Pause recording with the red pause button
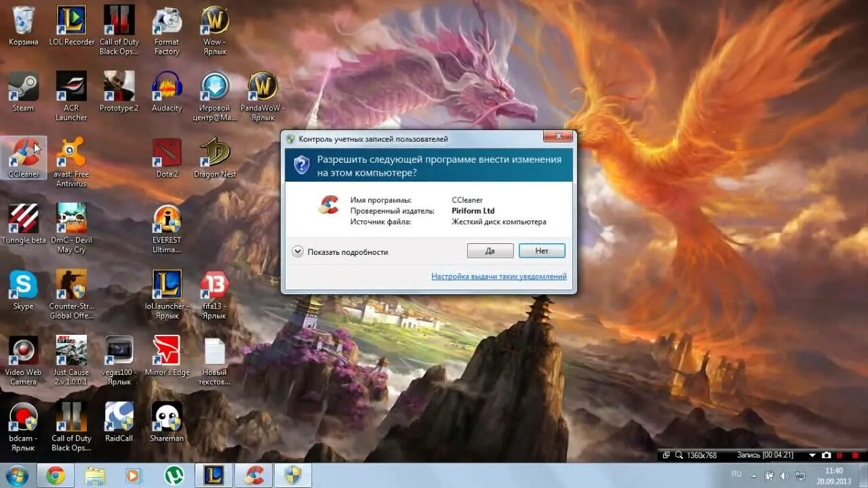The width and height of the screenshot is (868, 488). 840,455
